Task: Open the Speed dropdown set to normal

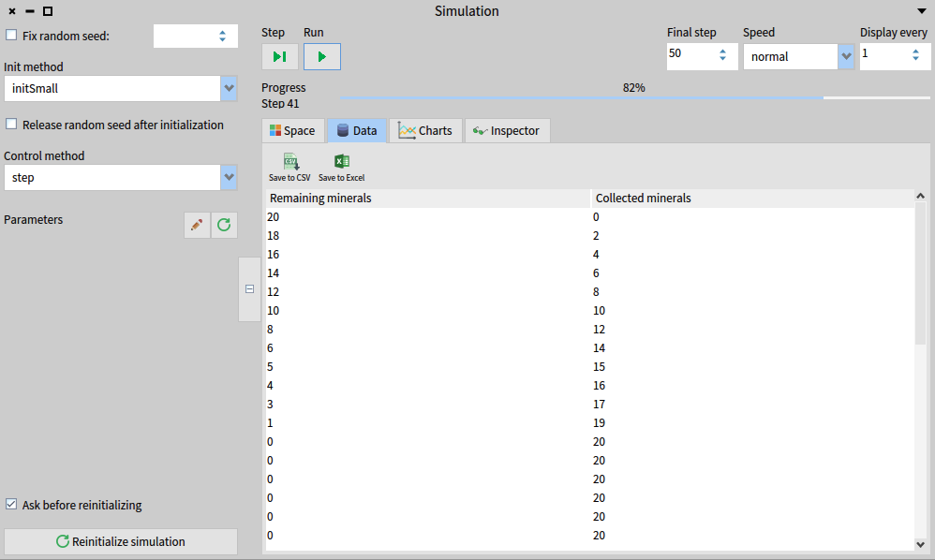Action: point(846,57)
